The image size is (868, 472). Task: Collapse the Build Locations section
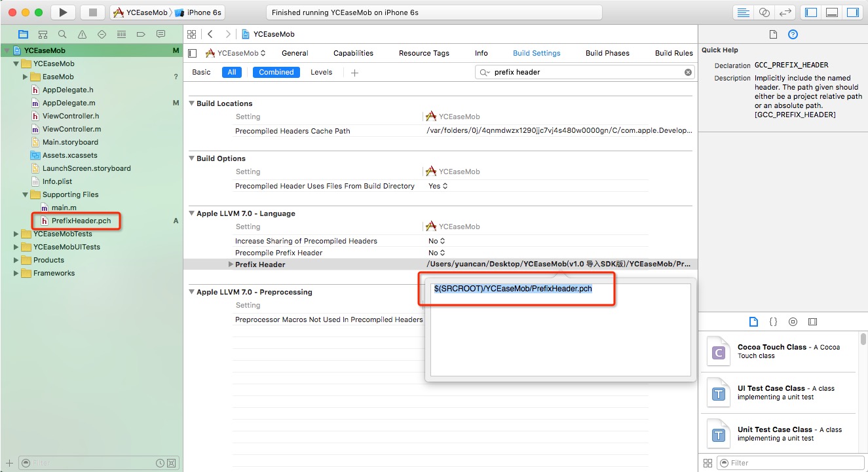(x=192, y=103)
